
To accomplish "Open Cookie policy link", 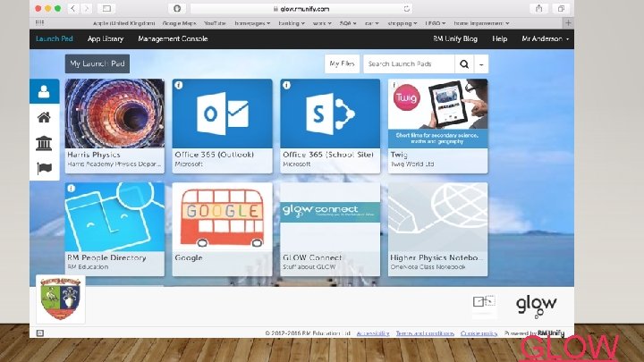I will pos(479,333).
